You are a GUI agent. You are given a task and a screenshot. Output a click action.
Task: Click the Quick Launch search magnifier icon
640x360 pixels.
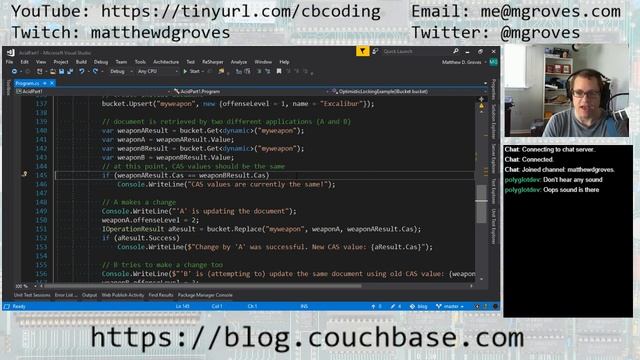pyautogui.click(x=456, y=51)
